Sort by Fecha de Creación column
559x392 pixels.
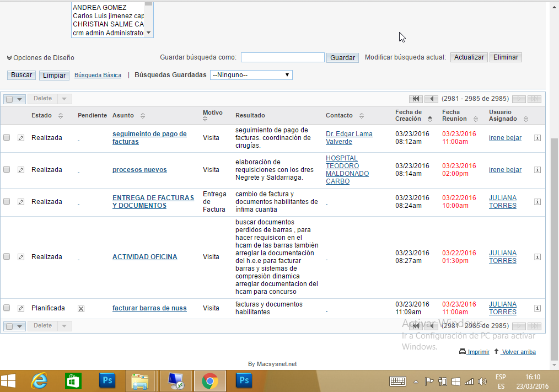point(430,119)
